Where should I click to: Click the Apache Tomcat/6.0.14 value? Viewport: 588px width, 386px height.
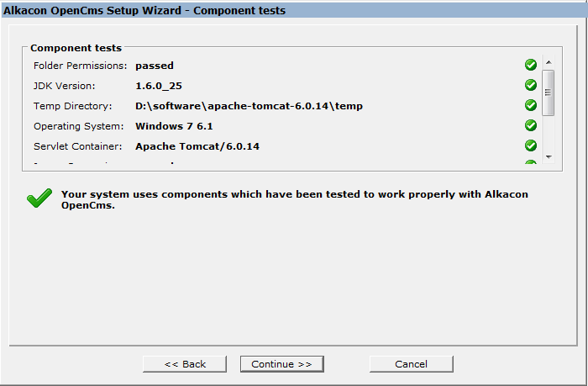197,146
